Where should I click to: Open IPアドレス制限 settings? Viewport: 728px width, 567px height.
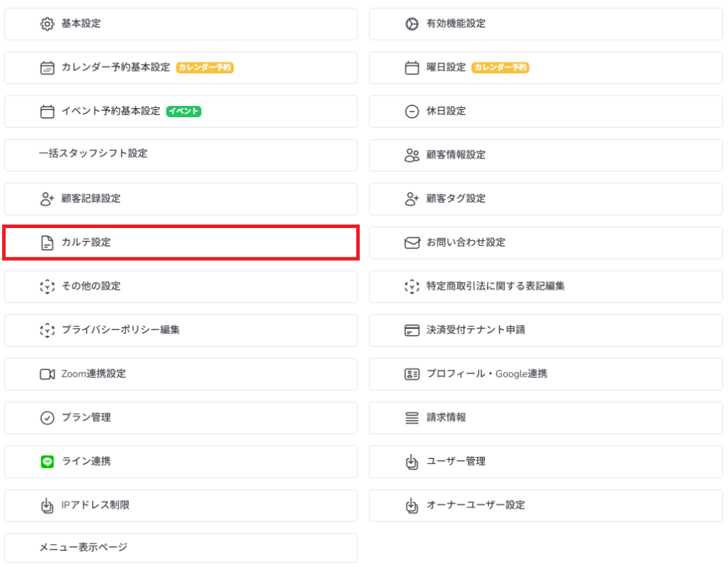pyautogui.click(x=95, y=505)
